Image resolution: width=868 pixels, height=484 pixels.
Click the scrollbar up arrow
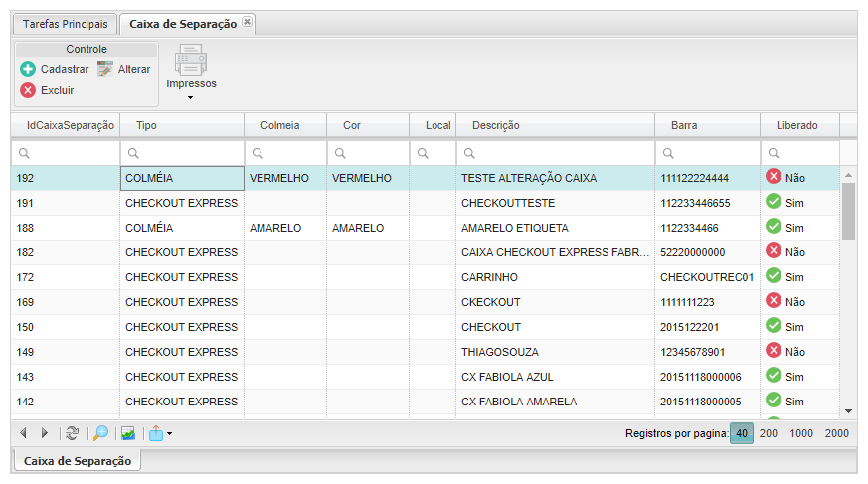(x=849, y=175)
